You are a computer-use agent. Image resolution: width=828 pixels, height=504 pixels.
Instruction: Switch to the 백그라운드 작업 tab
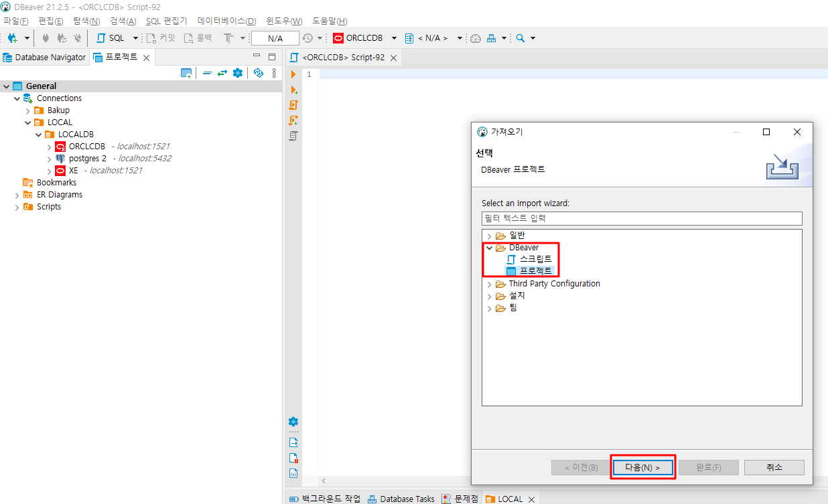point(324,499)
